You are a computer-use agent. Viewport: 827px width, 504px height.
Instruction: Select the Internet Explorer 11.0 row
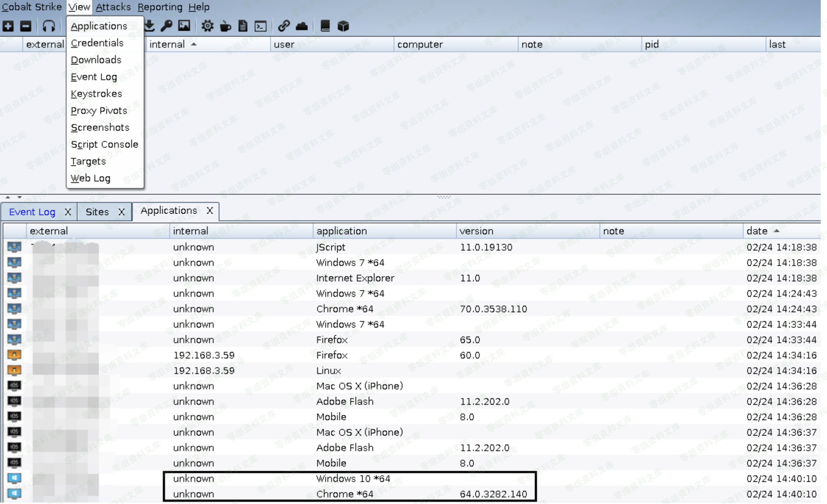pos(355,278)
